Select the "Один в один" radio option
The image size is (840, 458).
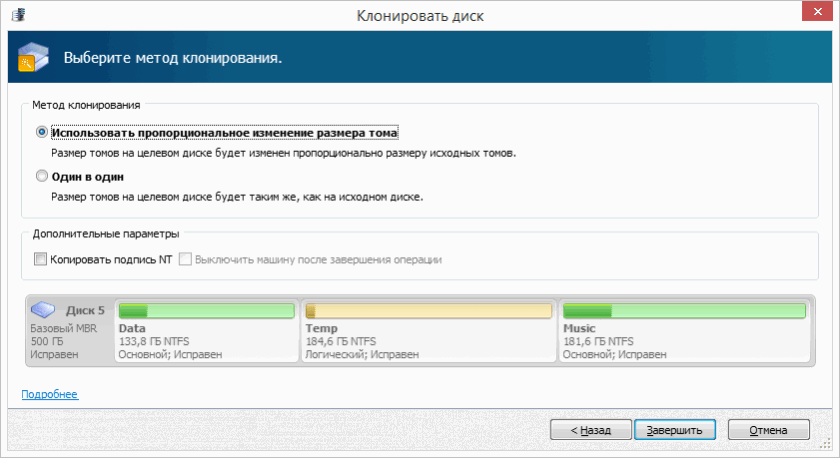click(42, 176)
